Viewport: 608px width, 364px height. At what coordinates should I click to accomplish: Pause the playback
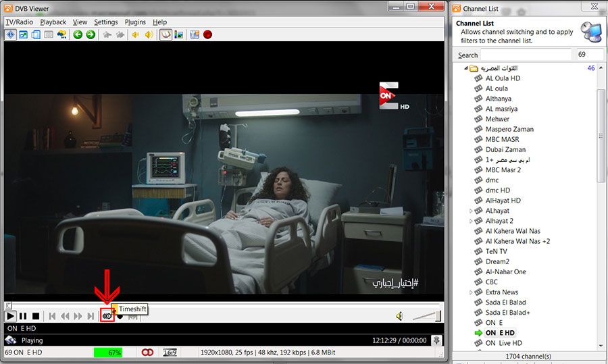23,316
